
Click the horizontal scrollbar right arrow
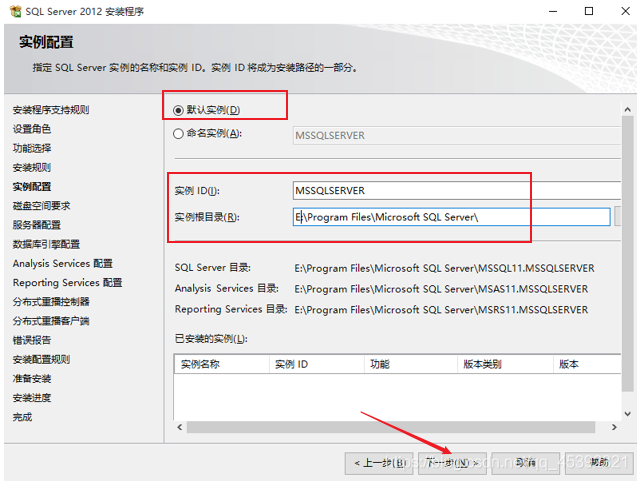614,427
